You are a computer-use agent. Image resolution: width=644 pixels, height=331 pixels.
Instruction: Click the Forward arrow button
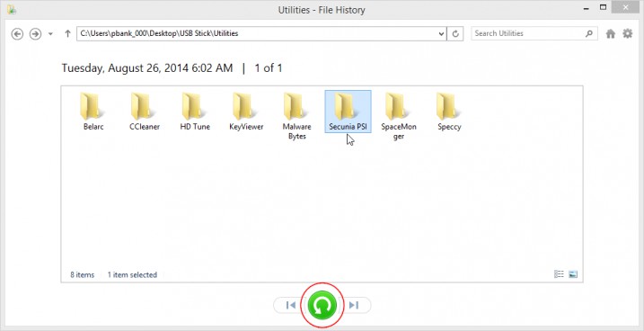coord(35,33)
